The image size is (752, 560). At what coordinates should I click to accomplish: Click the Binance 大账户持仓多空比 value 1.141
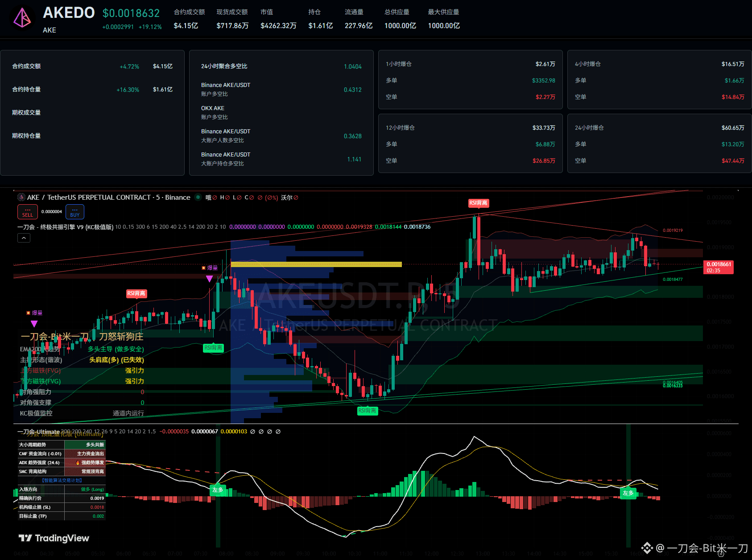click(x=355, y=159)
